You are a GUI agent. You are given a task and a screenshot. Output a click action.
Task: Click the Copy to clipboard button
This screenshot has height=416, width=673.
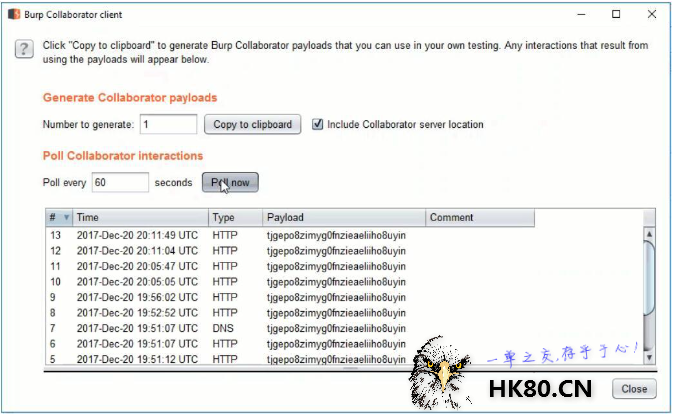tap(252, 124)
